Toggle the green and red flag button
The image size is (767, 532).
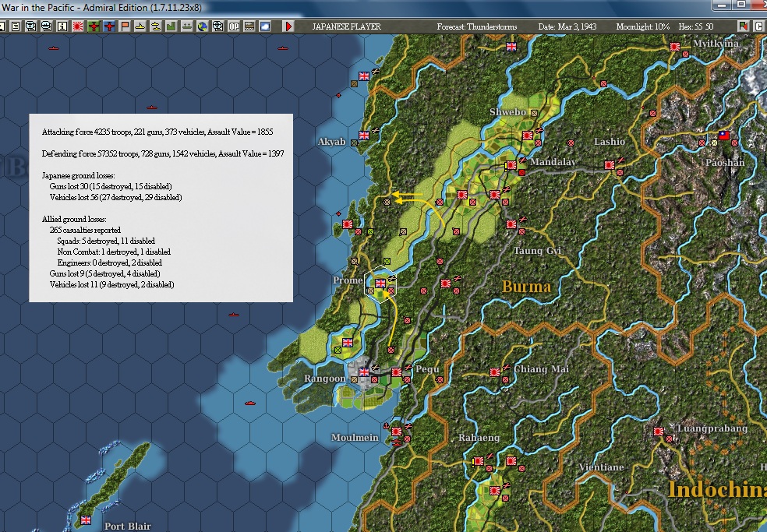coord(743,26)
